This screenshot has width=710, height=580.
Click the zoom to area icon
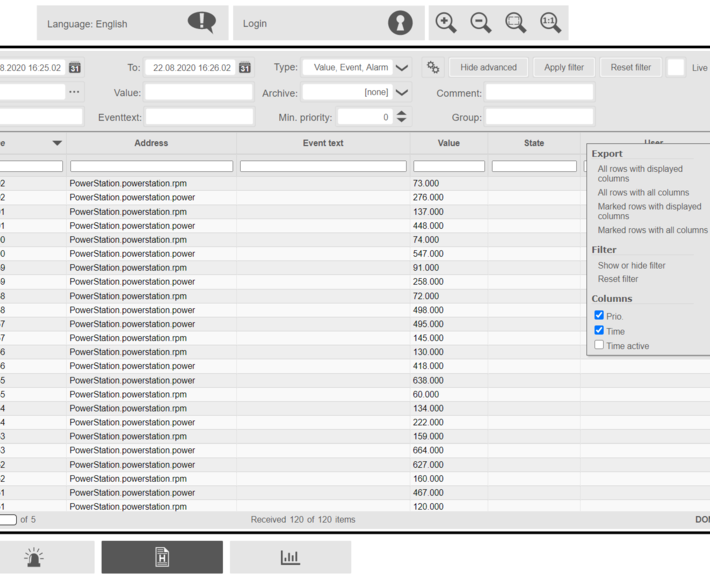coord(515,23)
